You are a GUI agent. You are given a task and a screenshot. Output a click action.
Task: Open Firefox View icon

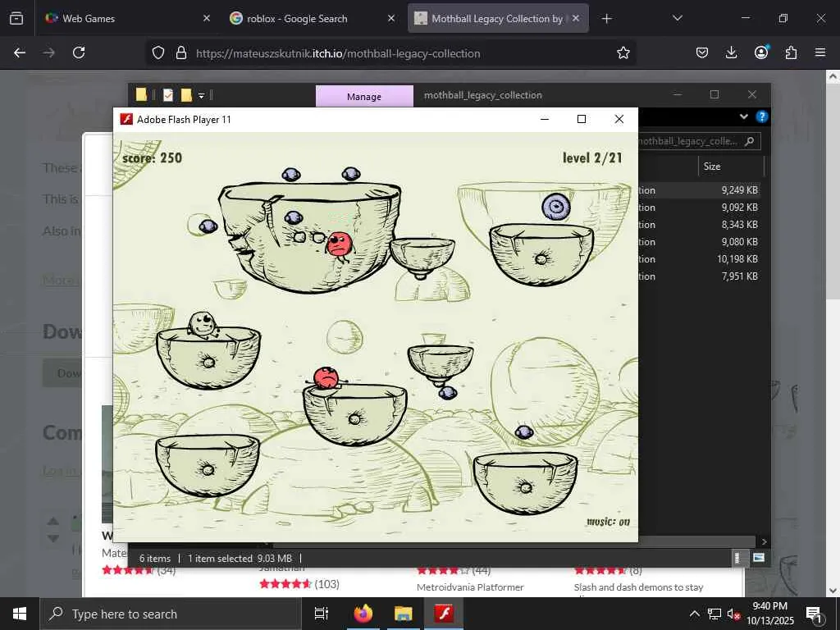coord(16,18)
